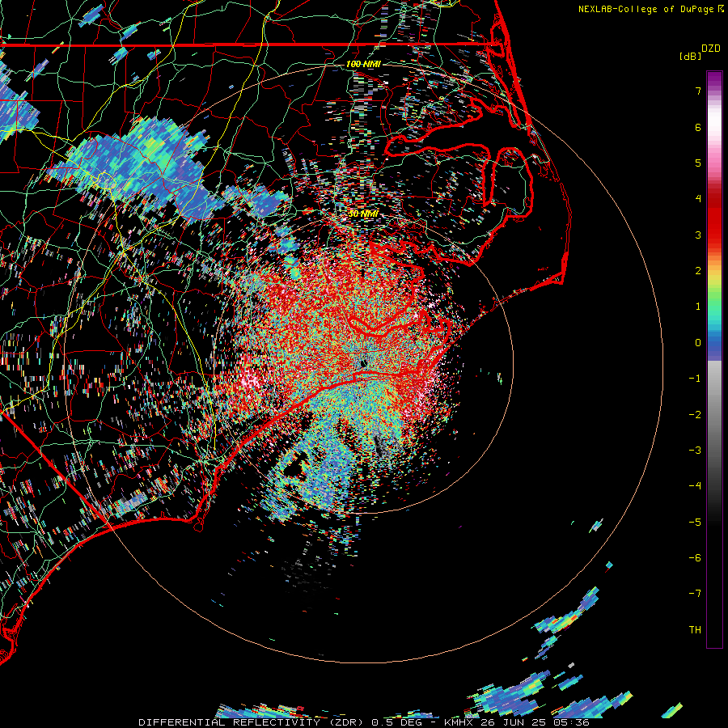Viewport: 728px width, 728px height.
Task: Click the 05:36 timestamp in caption
Action: point(573,722)
